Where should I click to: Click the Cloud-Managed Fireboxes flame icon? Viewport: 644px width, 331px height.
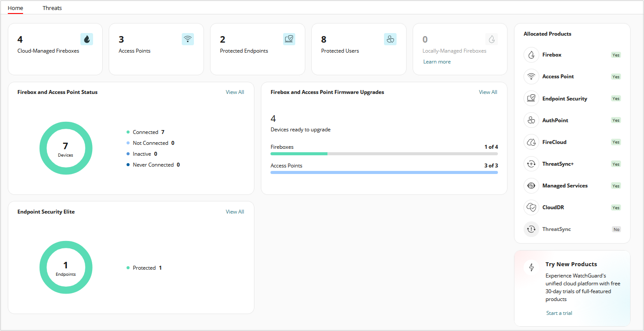pyautogui.click(x=87, y=39)
